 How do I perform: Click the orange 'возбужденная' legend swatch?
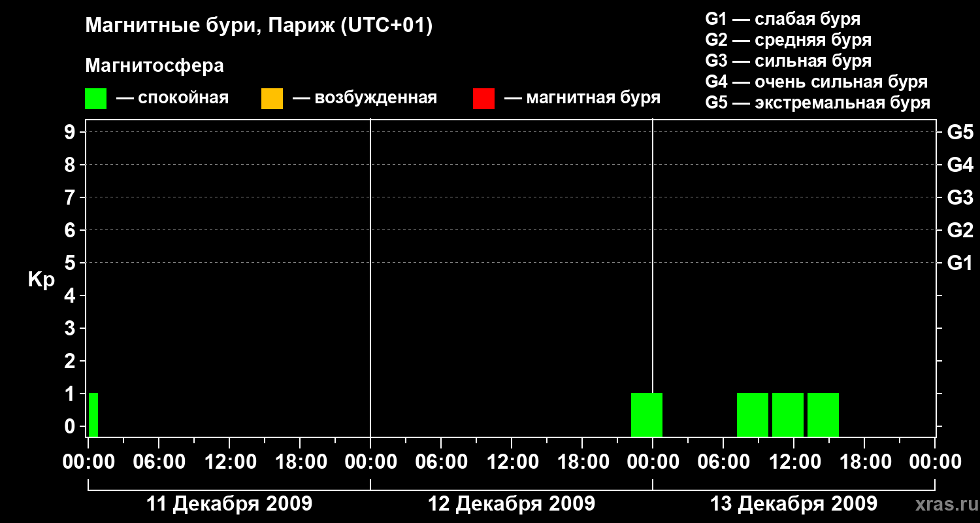click(x=272, y=99)
